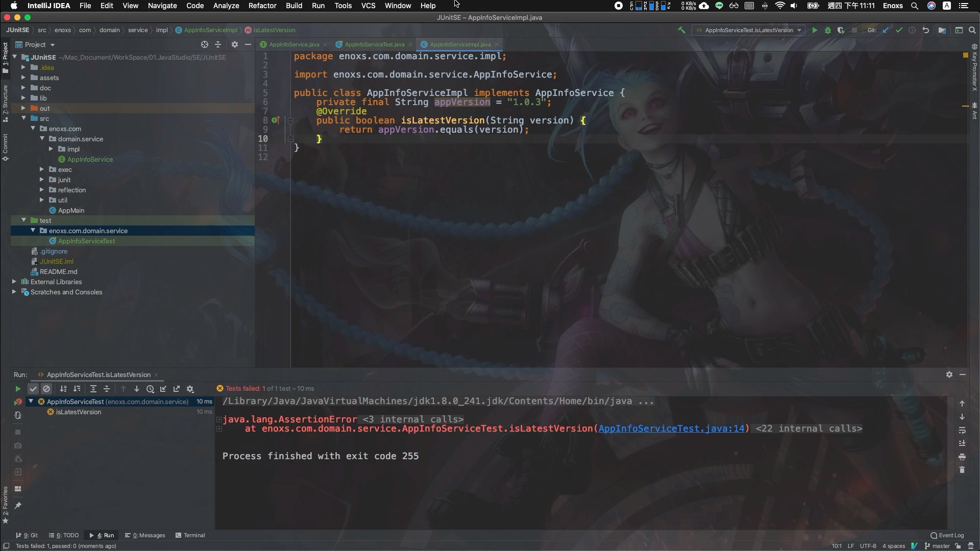Switch to the AppInfoServiceTest.java tab

[374, 44]
